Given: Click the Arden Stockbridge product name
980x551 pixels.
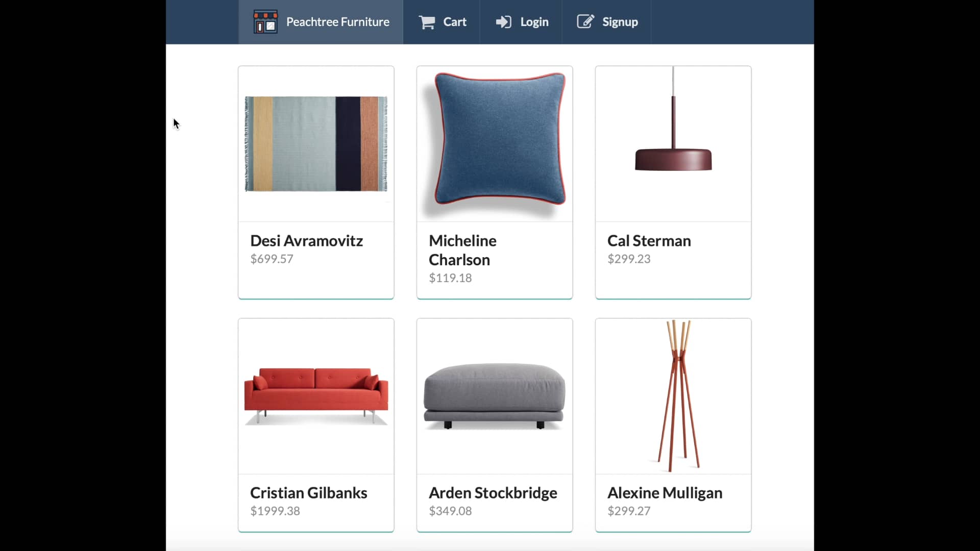Looking at the screenshot, I should coord(493,493).
